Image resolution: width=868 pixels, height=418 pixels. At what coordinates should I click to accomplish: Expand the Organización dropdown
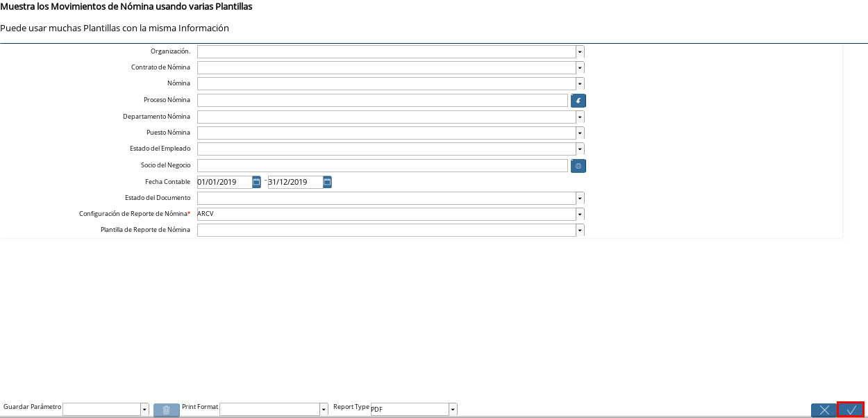[x=580, y=52]
